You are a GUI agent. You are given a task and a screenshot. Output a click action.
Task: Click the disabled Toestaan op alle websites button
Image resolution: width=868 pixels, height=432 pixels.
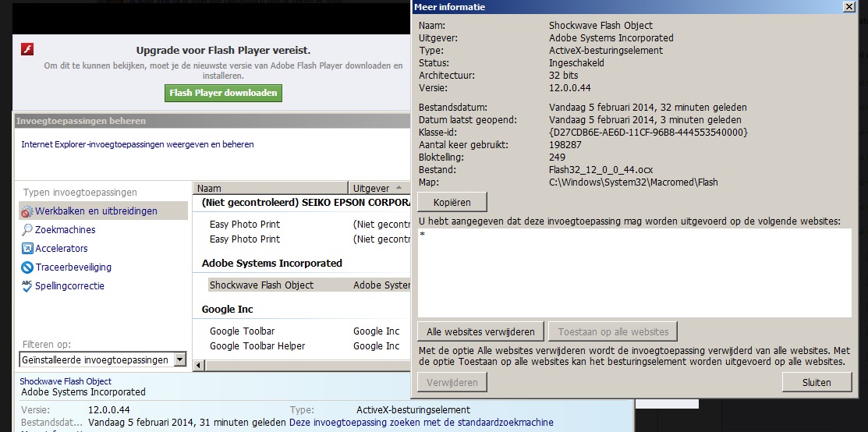pyautogui.click(x=613, y=331)
